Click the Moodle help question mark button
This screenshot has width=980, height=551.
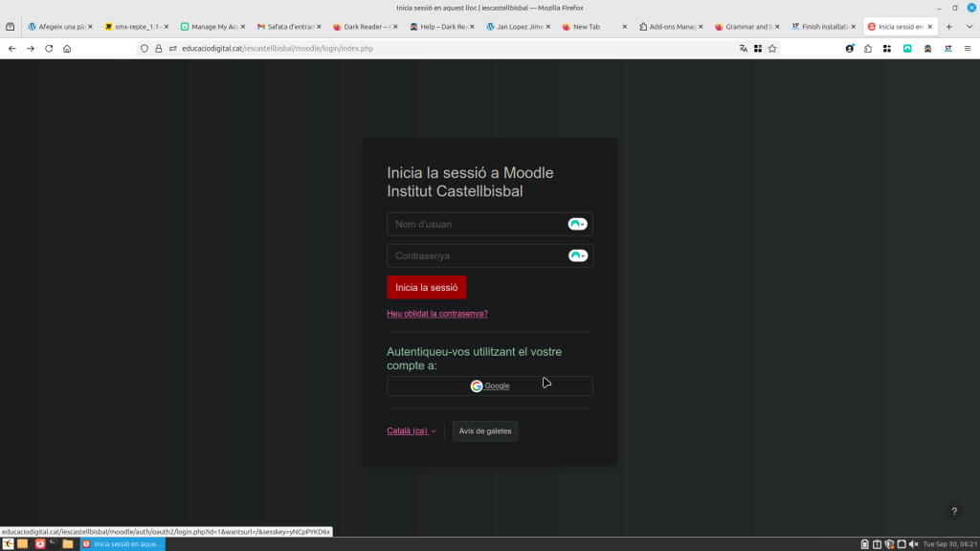click(x=953, y=512)
